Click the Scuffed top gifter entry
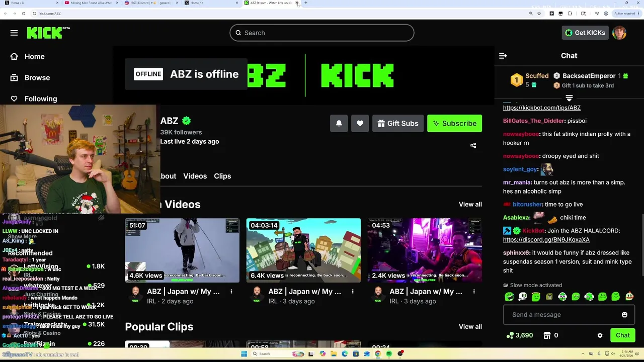Screen dimensions: 644x362 tap(529, 80)
